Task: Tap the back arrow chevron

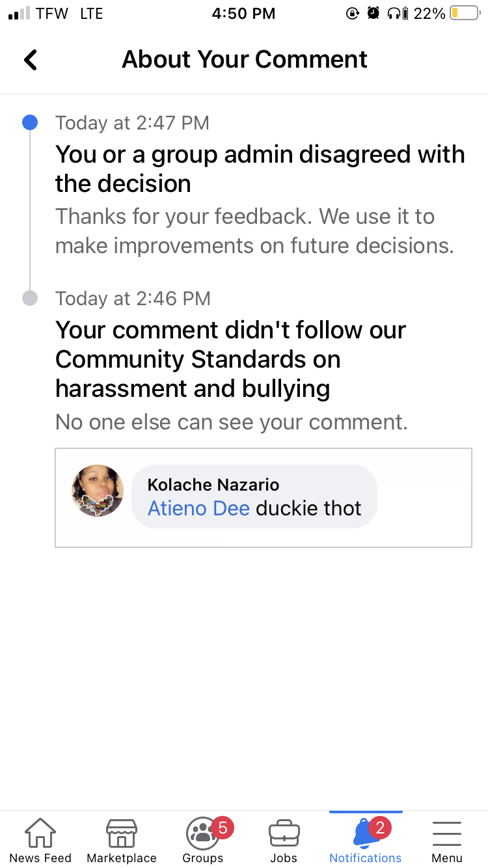Action: click(30, 59)
